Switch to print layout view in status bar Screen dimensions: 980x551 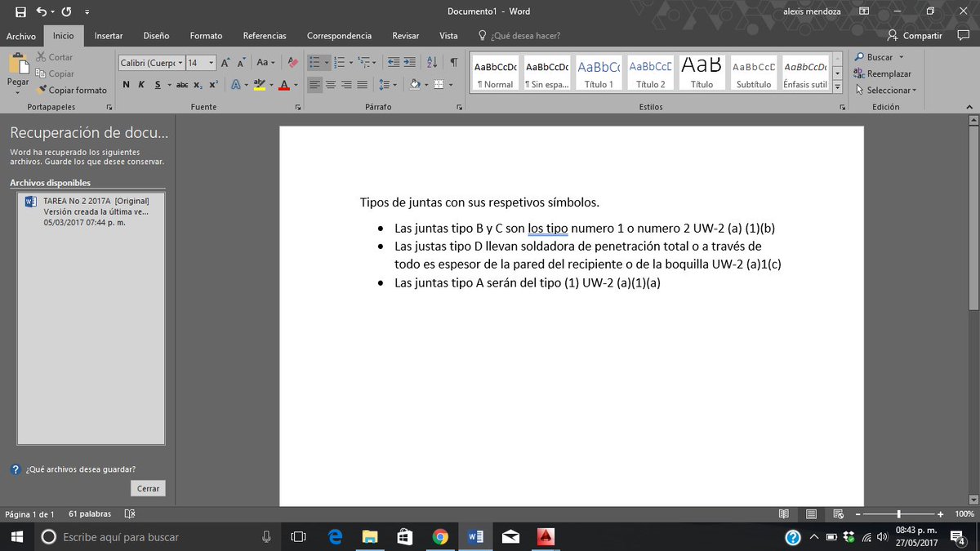click(x=811, y=514)
